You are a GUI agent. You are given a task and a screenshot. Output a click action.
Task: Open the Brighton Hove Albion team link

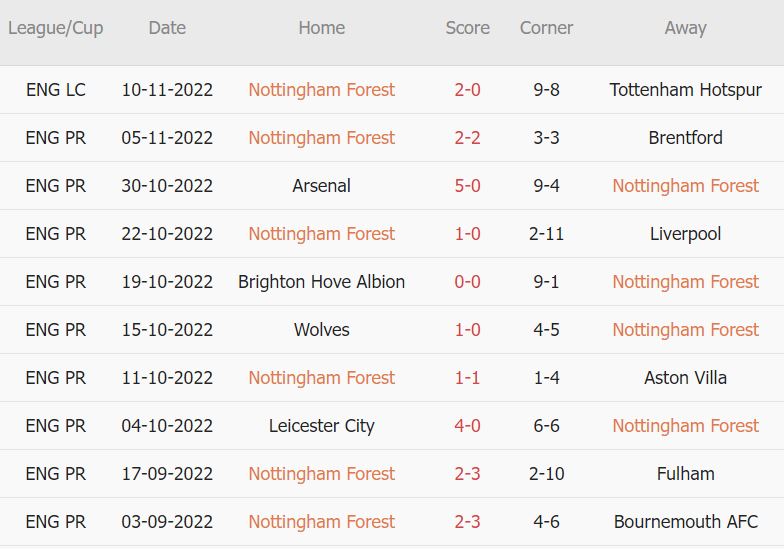point(321,282)
